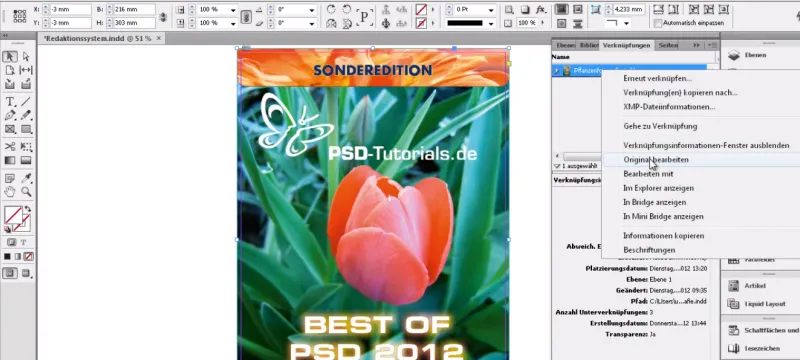Open Y scale percentage dropdown
800x360 pixels.
(233, 23)
